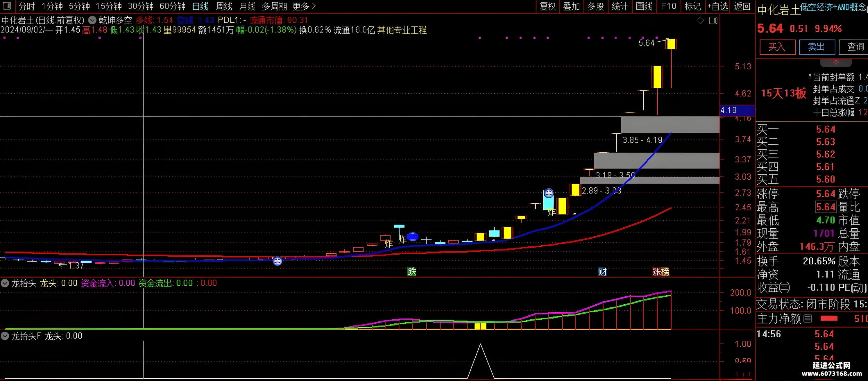The height and width of the screenshot is (381, 868).
Task: Click the blue oval marker on chart
Action: coord(412,237)
